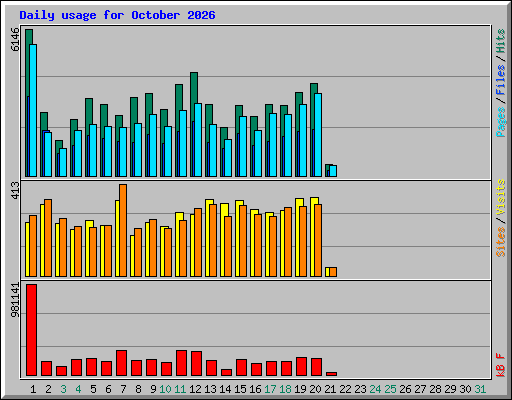Click day 16 on the x-axis
The height and width of the screenshot is (400, 512).
pos(255,389)
